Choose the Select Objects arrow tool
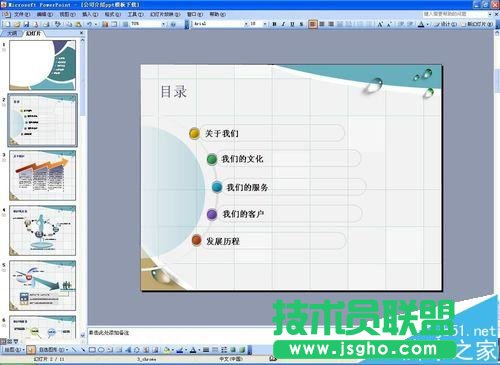 pos(31,350)
